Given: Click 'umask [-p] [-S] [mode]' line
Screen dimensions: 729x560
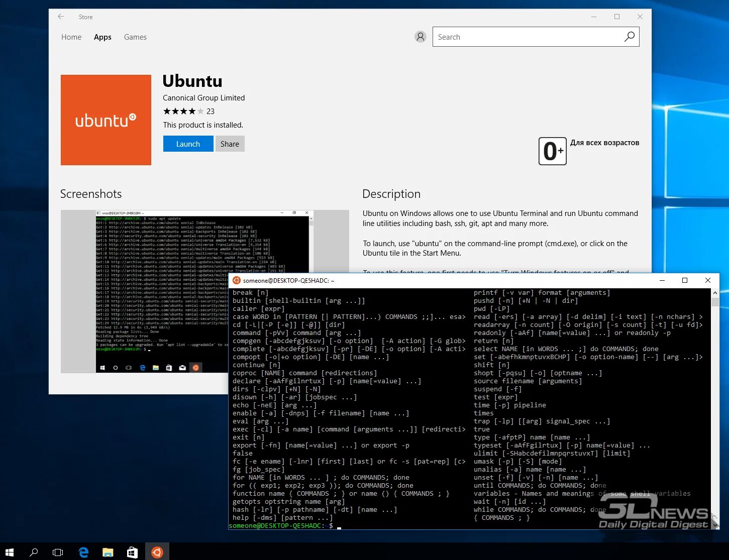Looking at the screenshot, I should [518, 462].
